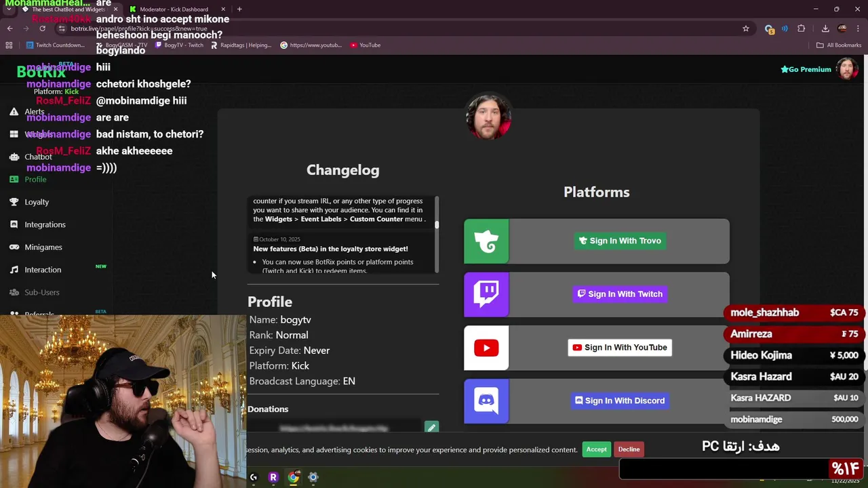Decline the cookies banner
Screen dimensions: 868x488
629,449
